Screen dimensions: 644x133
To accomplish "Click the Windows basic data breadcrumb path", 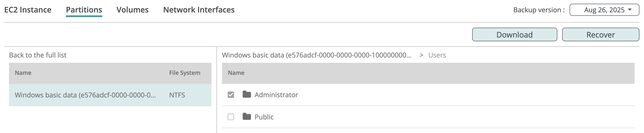I will coord(317,55).
